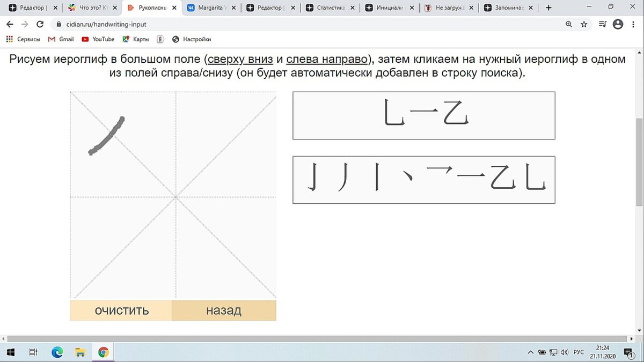Click the Windows Start button
Image resolution: width=644 pixels, height=362 pixels.
(x=11, y=352)
